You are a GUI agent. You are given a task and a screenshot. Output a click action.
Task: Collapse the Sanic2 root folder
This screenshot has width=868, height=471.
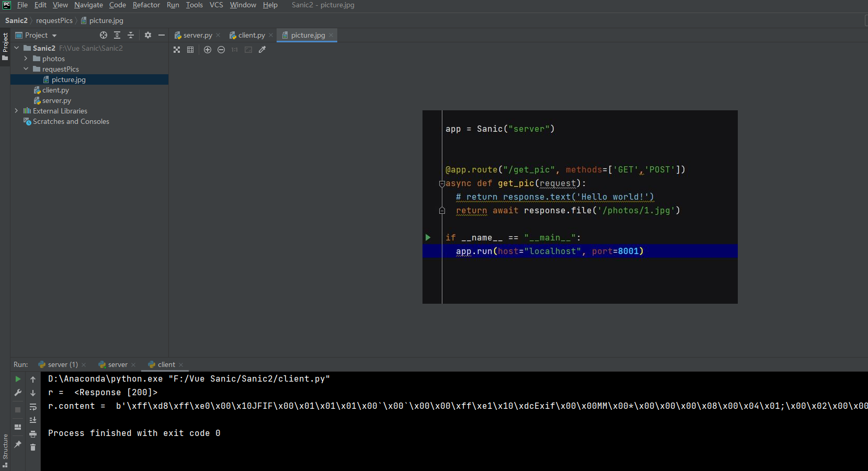pyautogui.click(x=17, y=48)
